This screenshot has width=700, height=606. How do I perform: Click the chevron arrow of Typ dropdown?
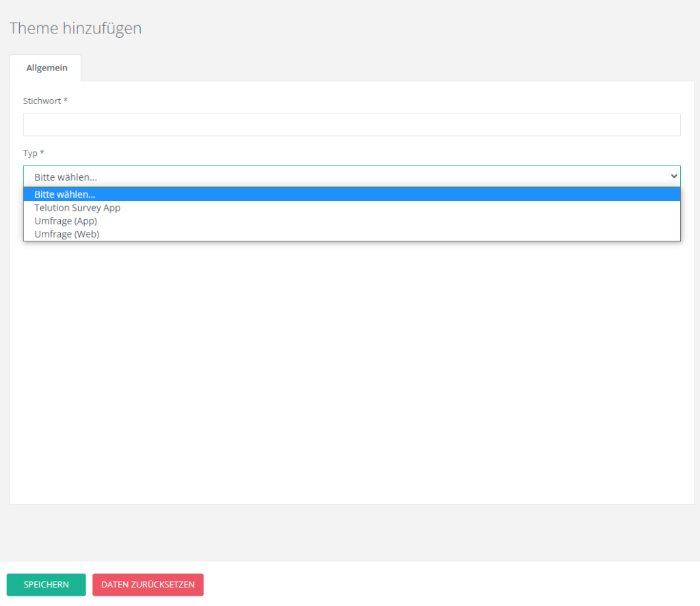[674, 176]
